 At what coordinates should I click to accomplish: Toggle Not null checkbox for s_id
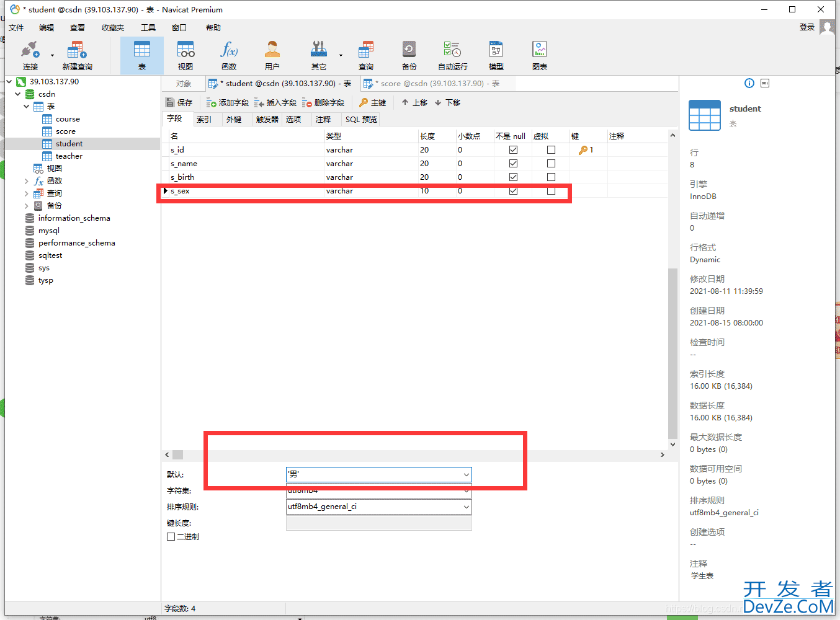pos(513,150)
